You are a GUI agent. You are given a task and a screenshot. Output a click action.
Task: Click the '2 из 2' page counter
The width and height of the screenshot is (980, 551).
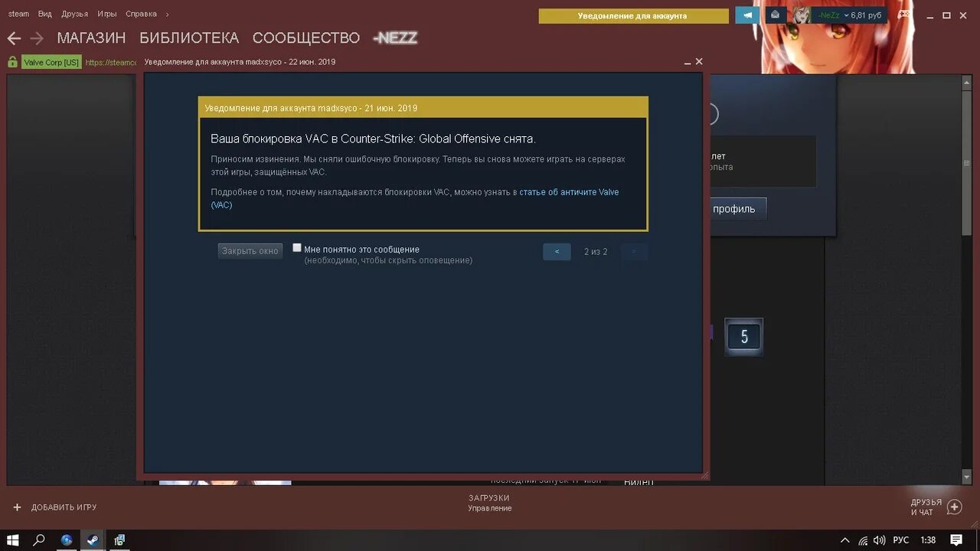tap(596, 252)
